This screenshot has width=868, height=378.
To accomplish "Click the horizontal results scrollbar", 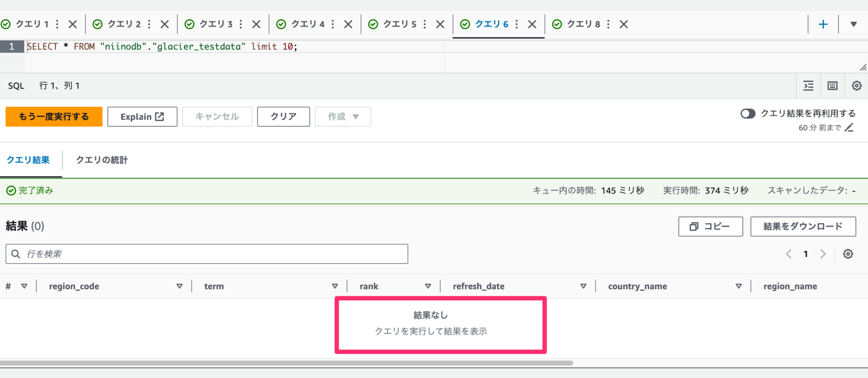I will 287,363.
